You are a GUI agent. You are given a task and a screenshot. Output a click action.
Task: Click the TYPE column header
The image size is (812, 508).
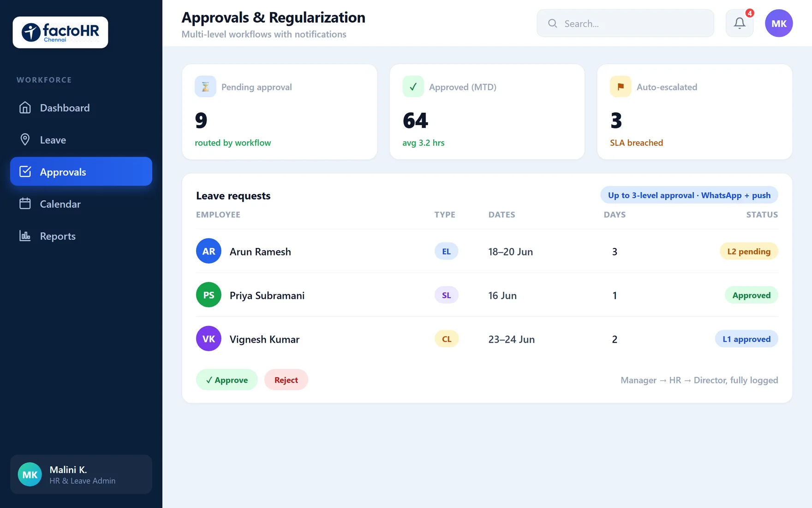click(x=445, y=215)
